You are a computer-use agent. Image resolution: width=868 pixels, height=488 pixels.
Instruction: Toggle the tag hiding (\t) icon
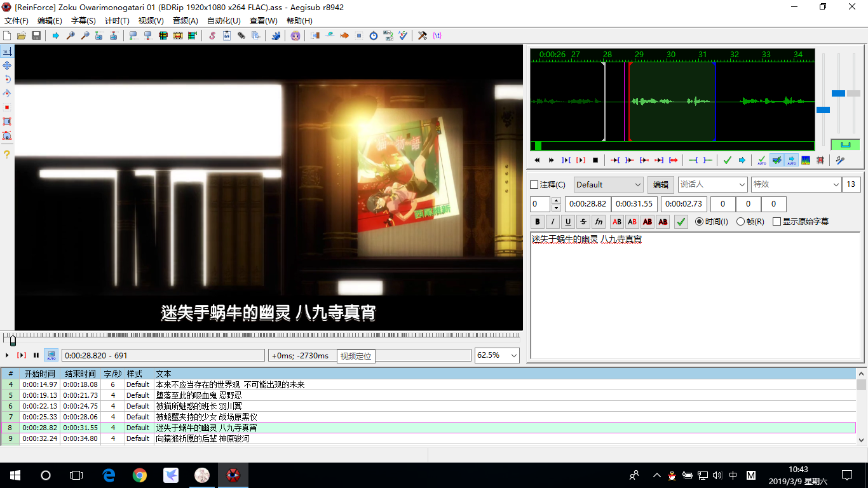[437, 36]
